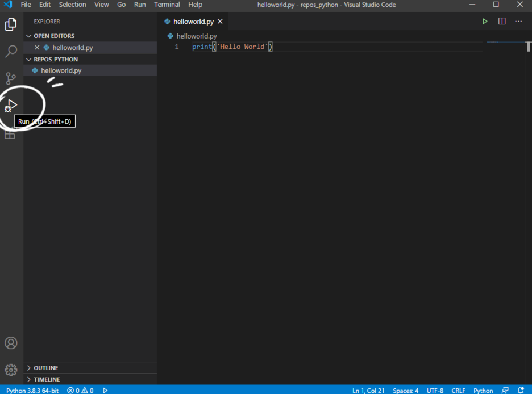Open the Manage gear settings icon
The height and width of the screenshot is (394, 532).
point(11,370)
